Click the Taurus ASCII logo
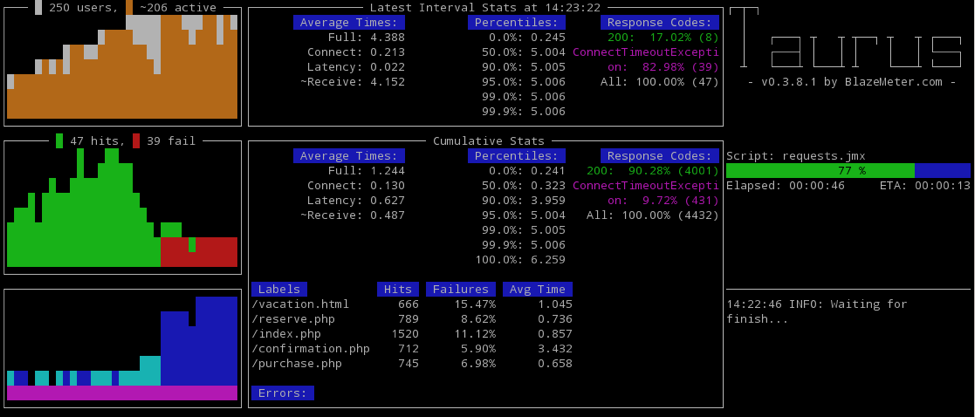Screen dimensions: 975x417 click(845, 37)
